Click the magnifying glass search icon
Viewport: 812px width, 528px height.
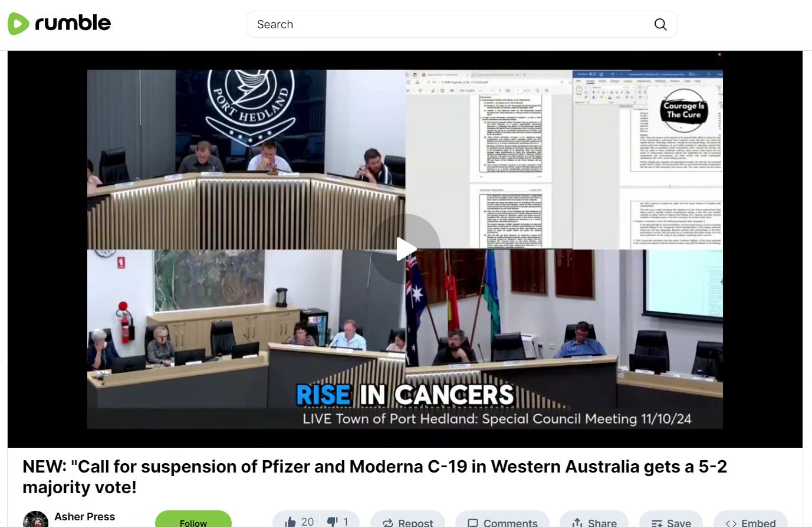pyautogui.click(x=660, y=24)
